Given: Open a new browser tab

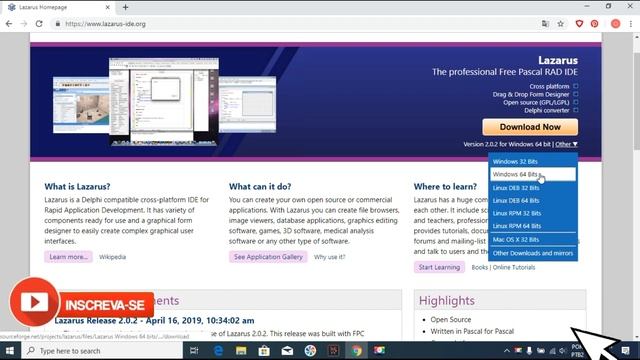Looking at the screenshot, I should [125, 7].
